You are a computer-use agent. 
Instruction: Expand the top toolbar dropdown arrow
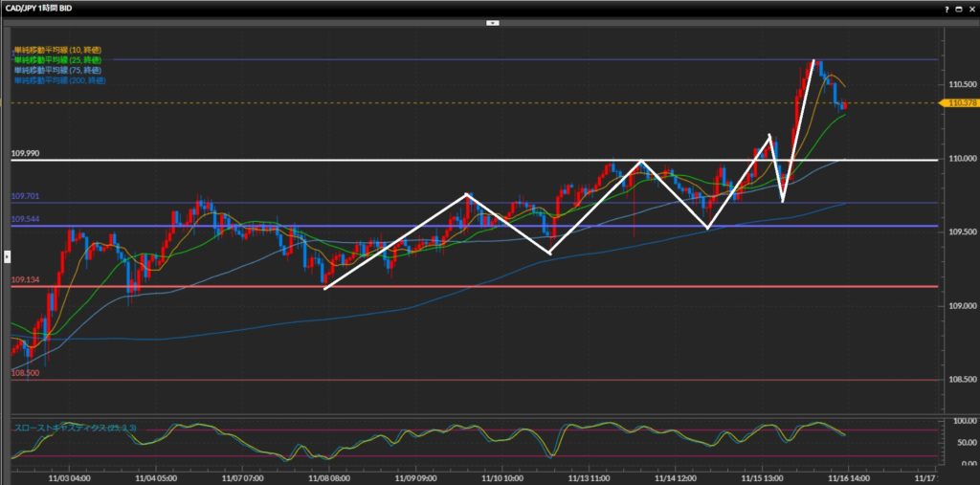(491, 22)
